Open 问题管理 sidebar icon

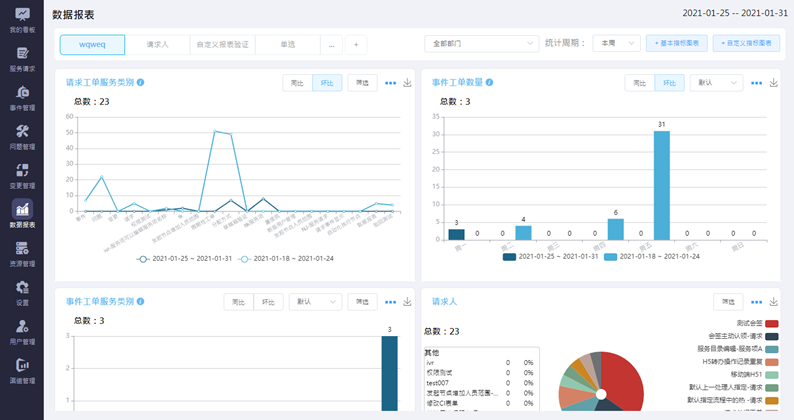(x=21, y=136)
